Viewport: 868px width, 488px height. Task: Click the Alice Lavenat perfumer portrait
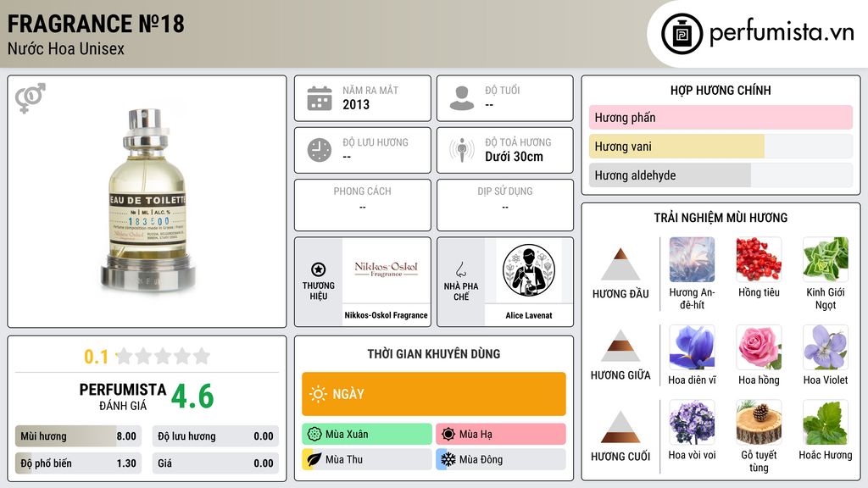[529, 270]
